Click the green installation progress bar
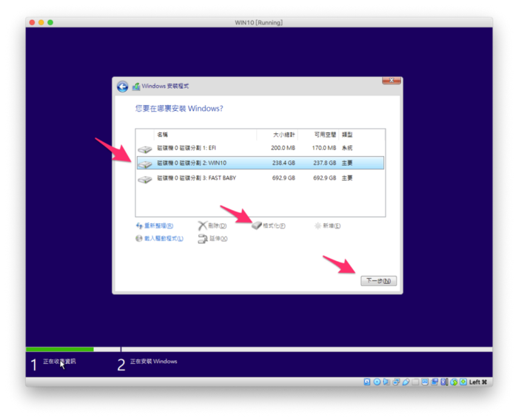This screenshot has height=420, width=518. pyautogui.click(x=59, y=349)
